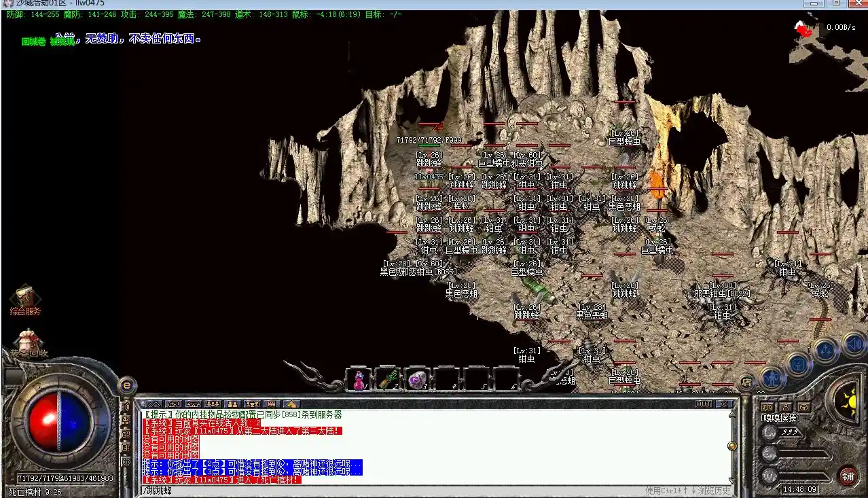The height and width of the screenshot is (498, 868).
Task: Click chat line about 当前真实在线活人数
Action: click(202, 423)
